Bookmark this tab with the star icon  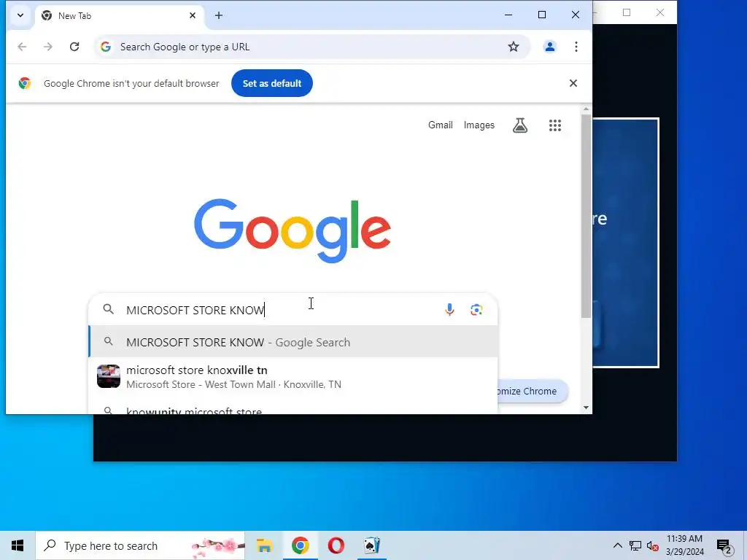pos(513,47)
